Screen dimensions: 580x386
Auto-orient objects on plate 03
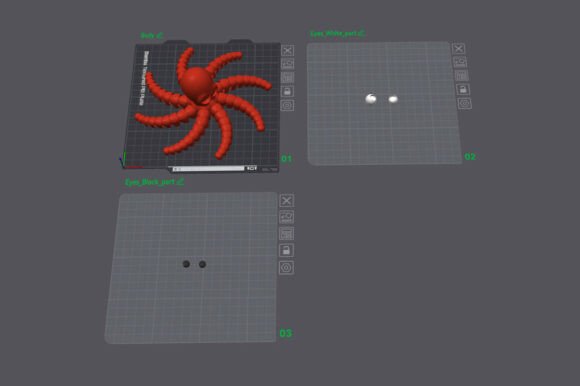287,217
